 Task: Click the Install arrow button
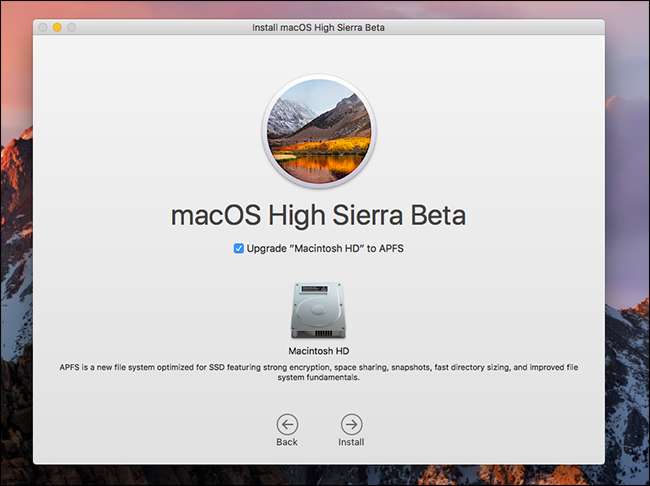[351, 424]
